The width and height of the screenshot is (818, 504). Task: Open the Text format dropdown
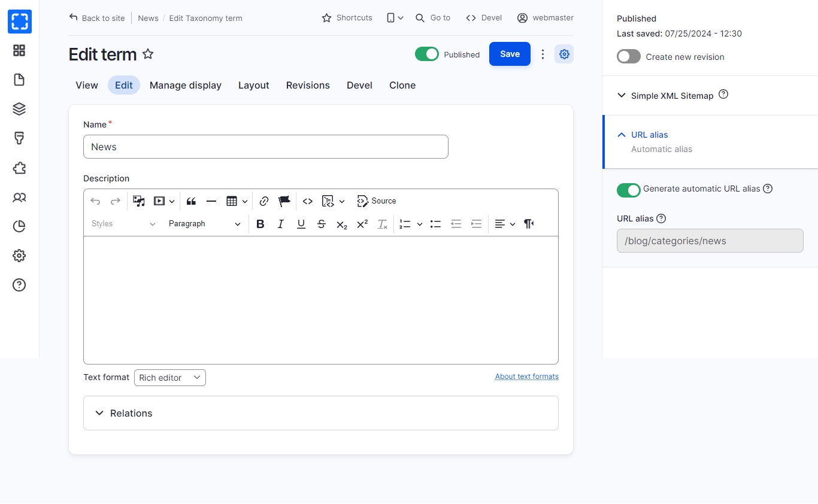[x=170, y=378]
